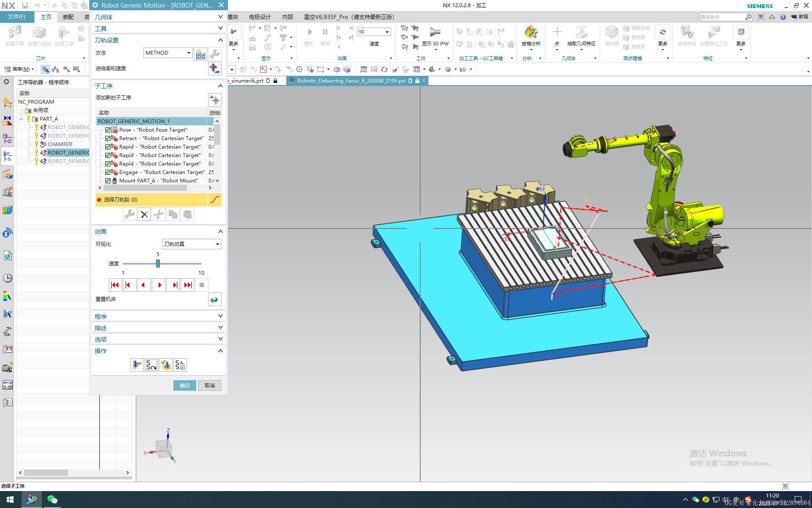The width and height of the screenshot is (812, 508).
Task: Select NC_PROGRAM in operation navigator
Action: 36,102
